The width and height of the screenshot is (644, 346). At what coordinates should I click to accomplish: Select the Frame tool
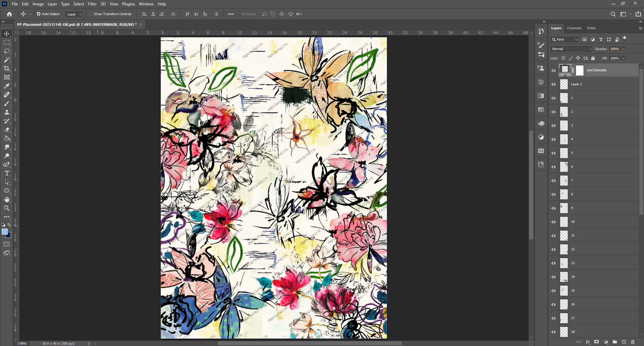[7, 77]
